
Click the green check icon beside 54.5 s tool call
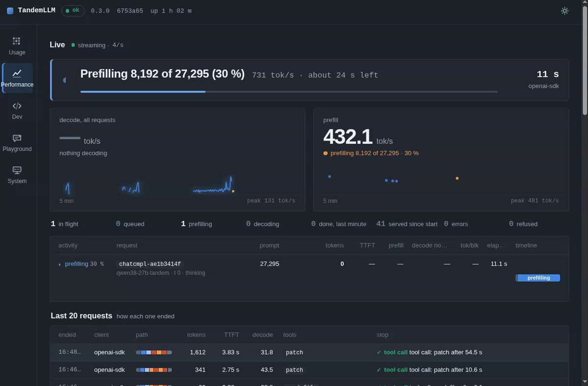pyautogui.click(x=379, y=352)
